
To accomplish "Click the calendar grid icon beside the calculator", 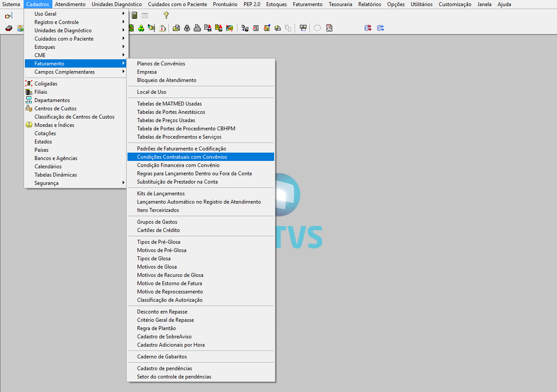I will [145, 16].
